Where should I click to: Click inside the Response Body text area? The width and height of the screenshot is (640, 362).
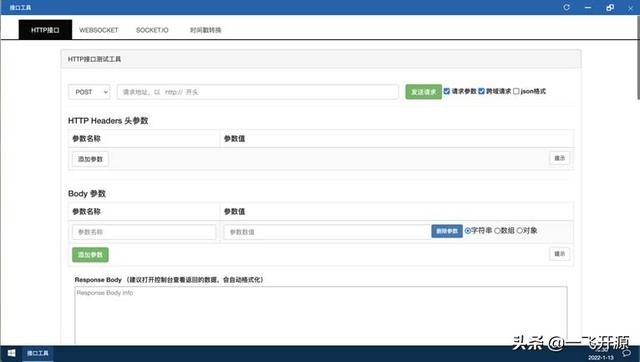tap(321, 315)
